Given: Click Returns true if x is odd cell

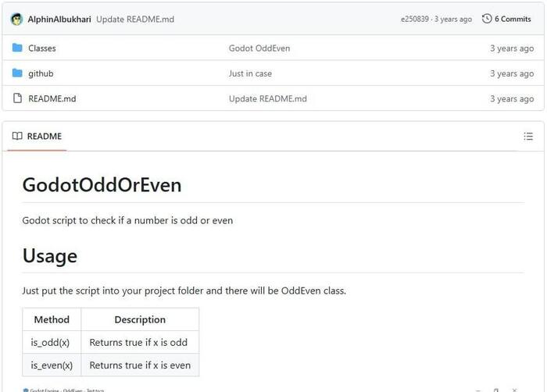Looking at the screenshot, I should pyautogui.click(x=140, y=343).
